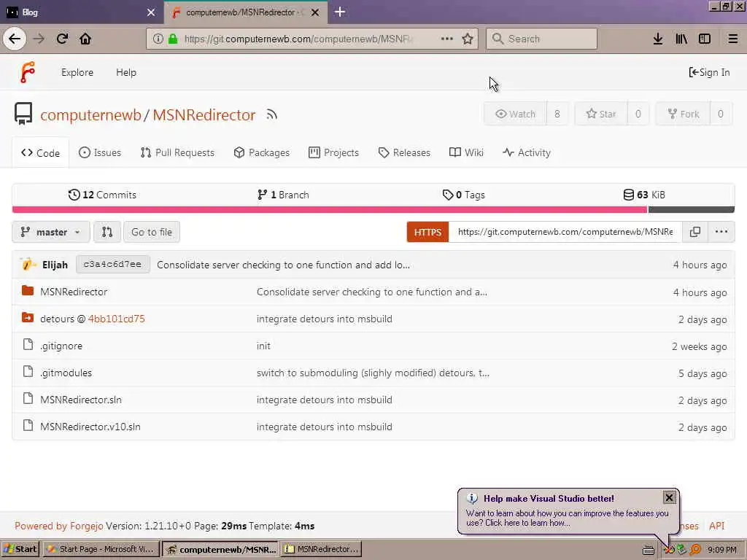Open the 0 Tags link

pos(463,195)
